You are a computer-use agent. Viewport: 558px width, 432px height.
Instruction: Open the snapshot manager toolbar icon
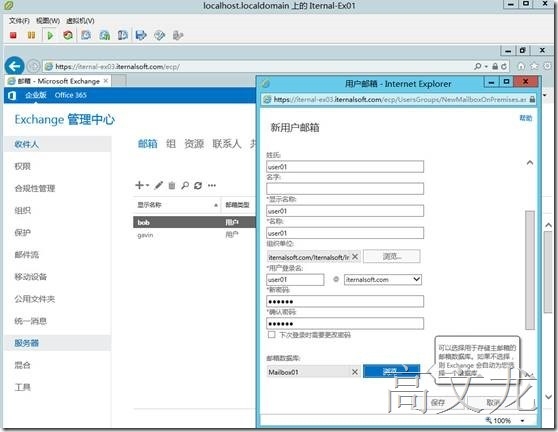pyautogui.click(x=122, y=35)
